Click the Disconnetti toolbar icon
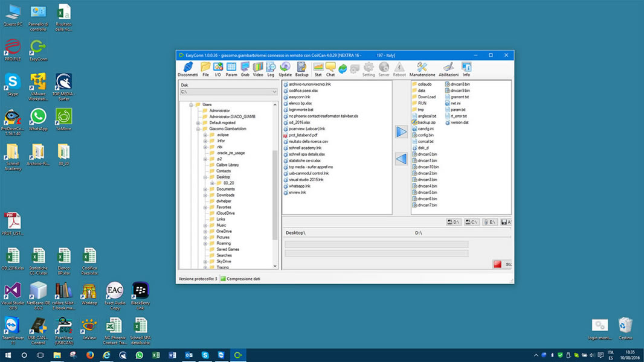 tap(188, 69)
